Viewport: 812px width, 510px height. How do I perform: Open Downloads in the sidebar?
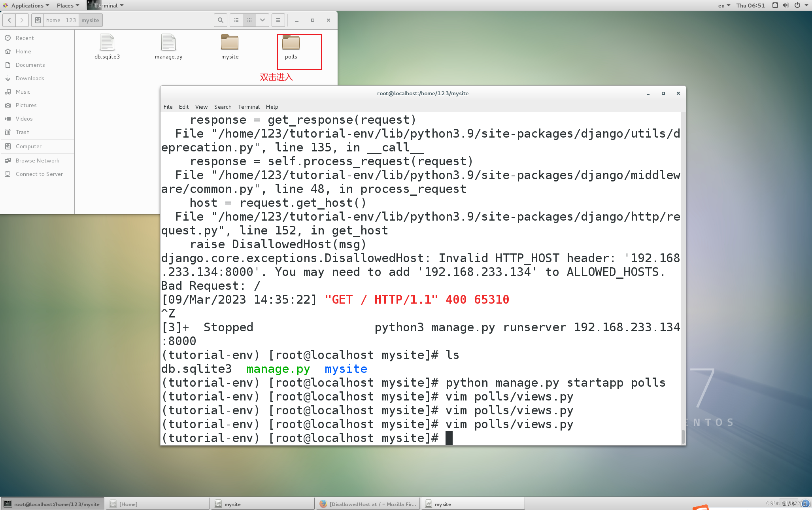30,78
